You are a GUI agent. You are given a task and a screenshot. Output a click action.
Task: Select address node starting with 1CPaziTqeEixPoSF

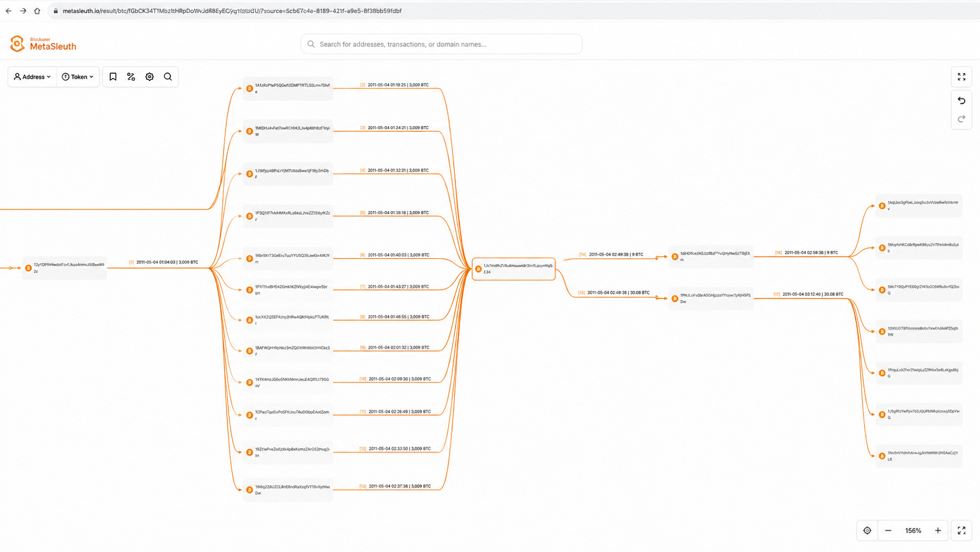point(288,415)
